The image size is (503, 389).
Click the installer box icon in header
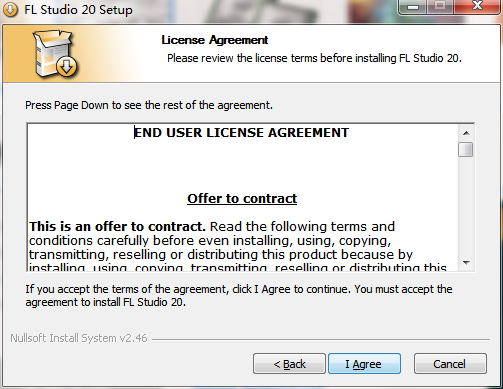pos(55,54)
